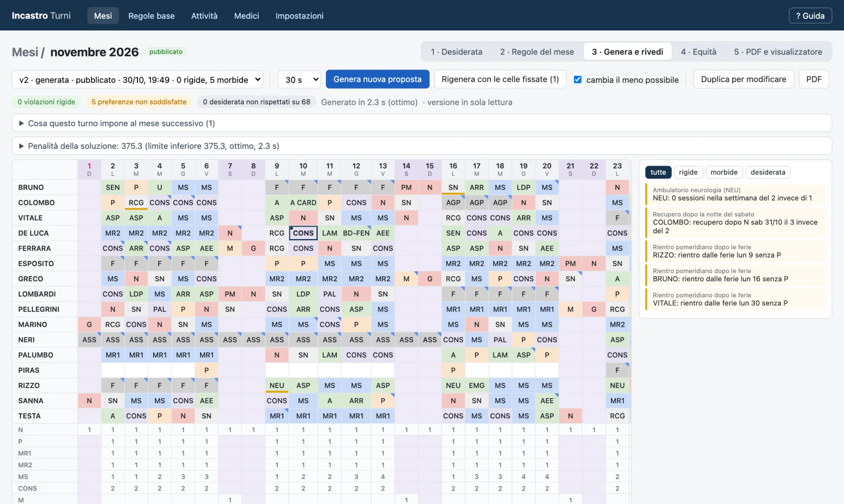Open VITALE rientro dalle ferie lun 30 violation
The width and height of the screenshot is (844, 504).
736,299
